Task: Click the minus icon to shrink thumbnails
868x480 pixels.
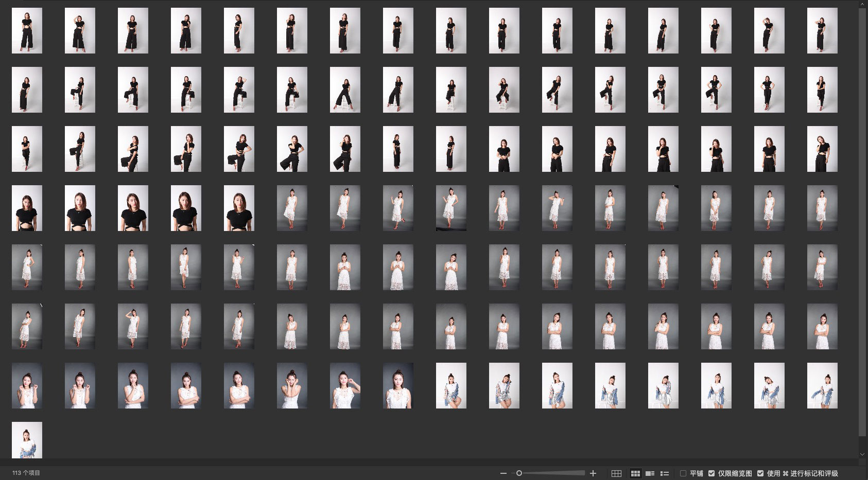Action: [503, 473]
